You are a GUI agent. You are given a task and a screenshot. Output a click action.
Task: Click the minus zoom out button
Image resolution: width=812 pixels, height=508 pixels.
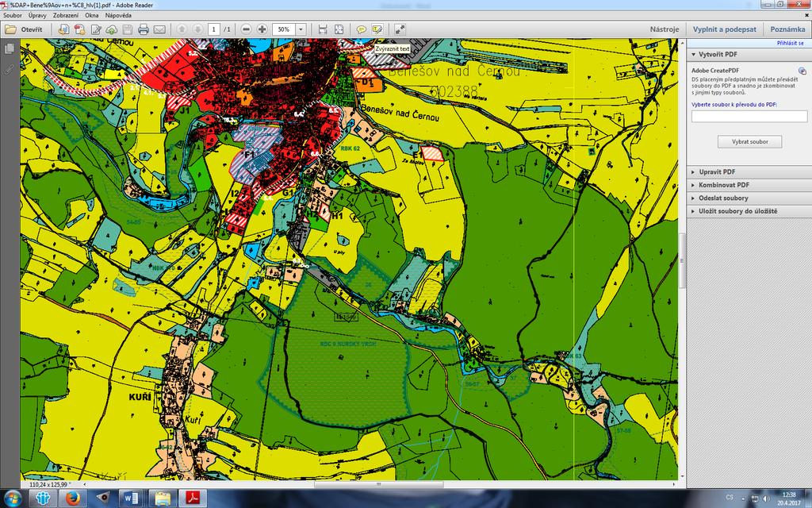coord(247,29)
